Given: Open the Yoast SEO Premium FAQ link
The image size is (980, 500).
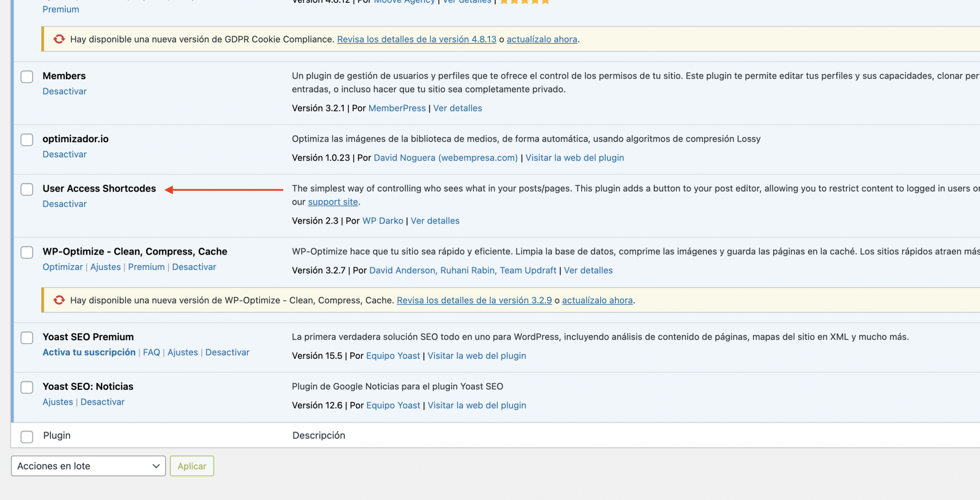Looking at the screenshot, I should pos(151,352).
